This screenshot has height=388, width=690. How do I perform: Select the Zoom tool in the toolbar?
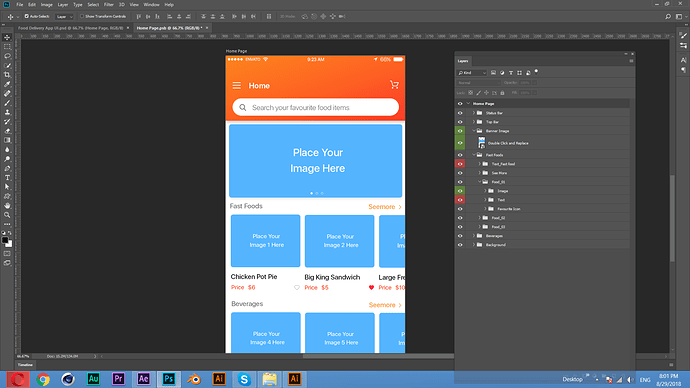[7, 215]
